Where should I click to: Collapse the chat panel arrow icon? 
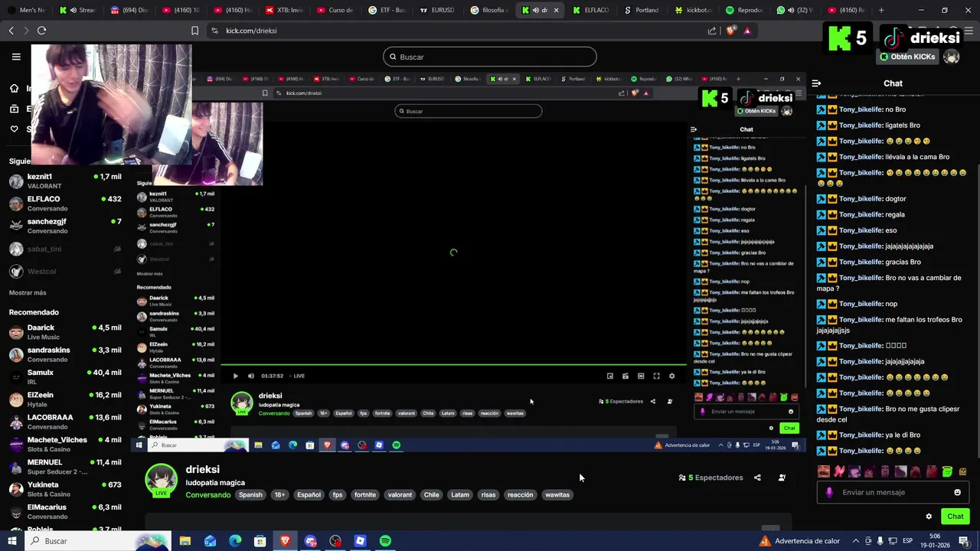816,83
